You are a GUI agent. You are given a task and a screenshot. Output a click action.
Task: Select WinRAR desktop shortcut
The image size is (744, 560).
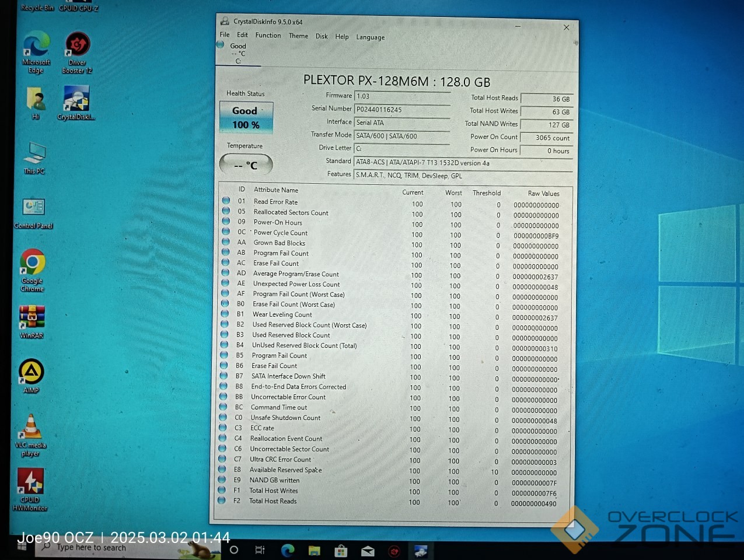click(32, 321)
